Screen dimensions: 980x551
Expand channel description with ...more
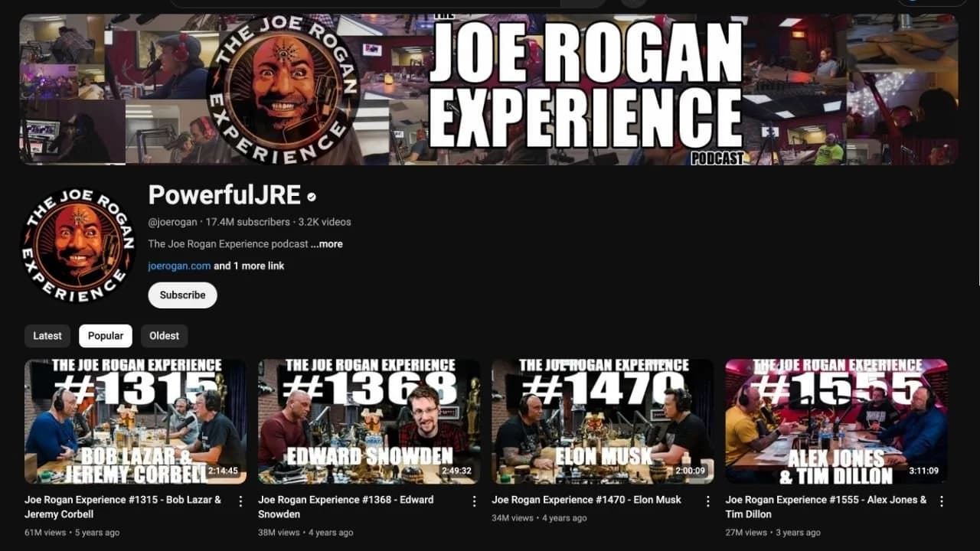[x=327, y=244]
